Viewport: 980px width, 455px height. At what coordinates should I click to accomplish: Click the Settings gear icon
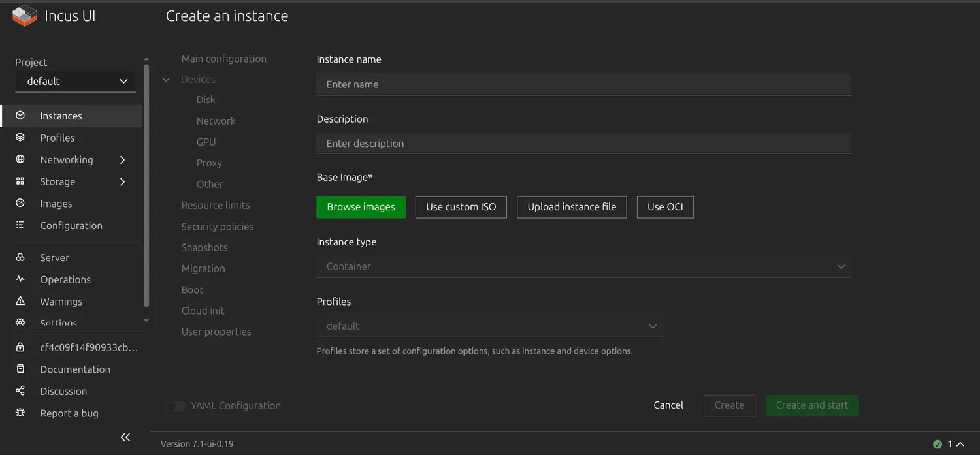(20, 322)
